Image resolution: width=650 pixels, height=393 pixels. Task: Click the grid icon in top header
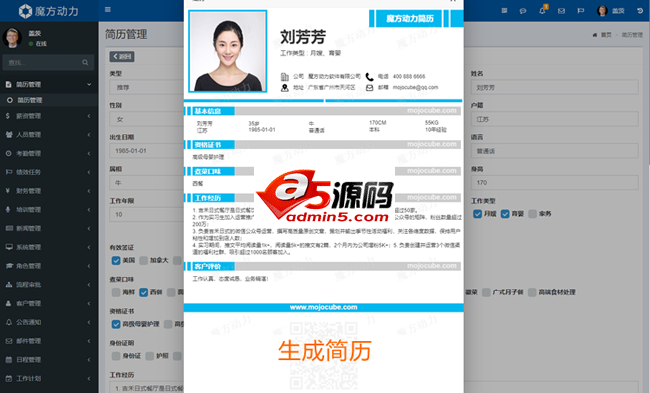[x=504, y=11]
